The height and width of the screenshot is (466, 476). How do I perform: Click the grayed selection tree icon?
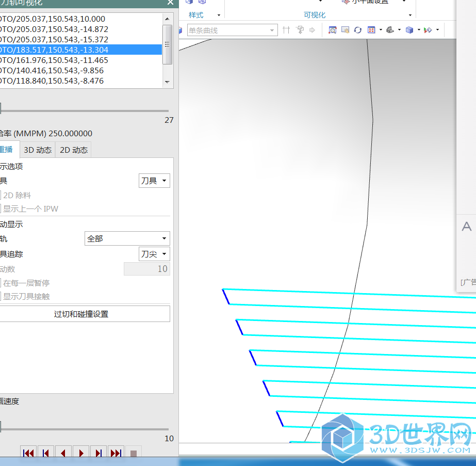click(300, 30)
